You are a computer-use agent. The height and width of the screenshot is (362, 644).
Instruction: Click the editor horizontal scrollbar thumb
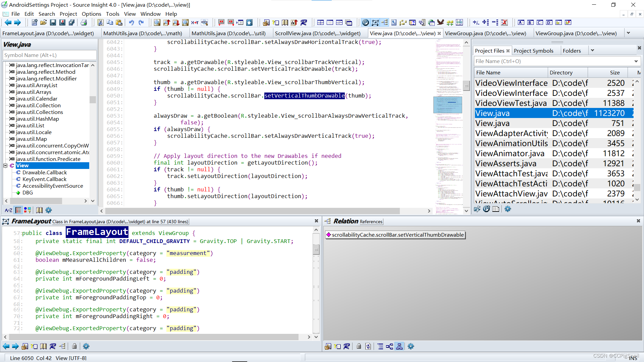tap(252, 211)
